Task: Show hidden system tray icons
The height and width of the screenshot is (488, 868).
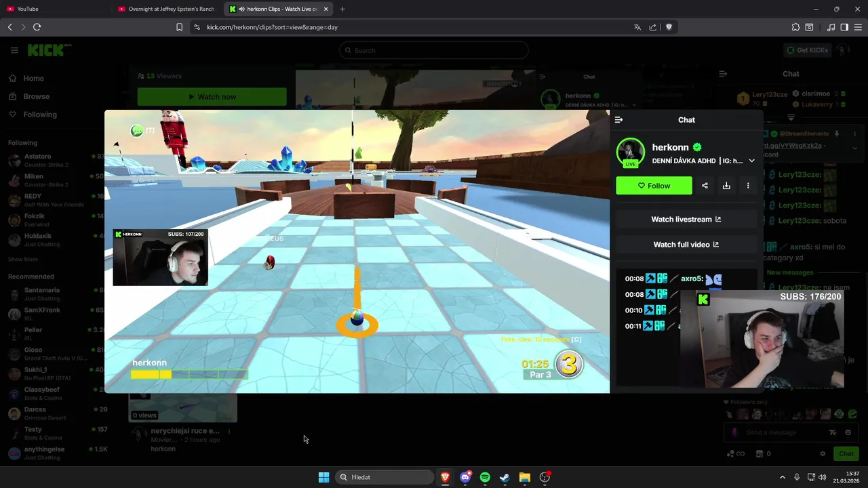Action: tap(782, 477)
